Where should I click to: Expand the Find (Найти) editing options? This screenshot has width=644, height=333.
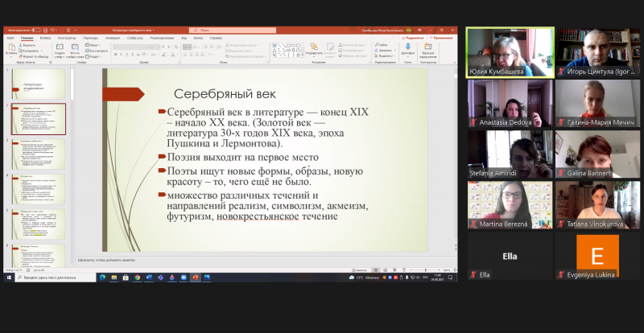pos(382,44)
